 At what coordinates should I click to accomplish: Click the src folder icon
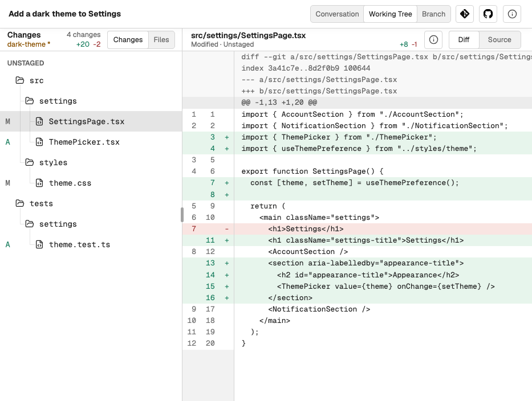tap(20, 80)
